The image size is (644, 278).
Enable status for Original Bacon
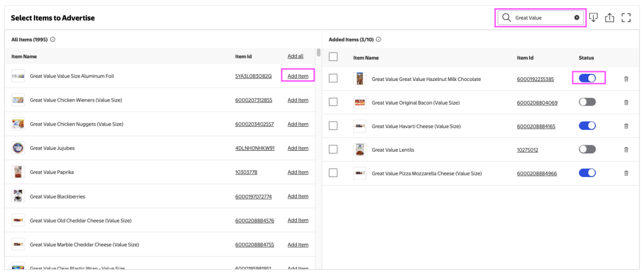[587, 102]
